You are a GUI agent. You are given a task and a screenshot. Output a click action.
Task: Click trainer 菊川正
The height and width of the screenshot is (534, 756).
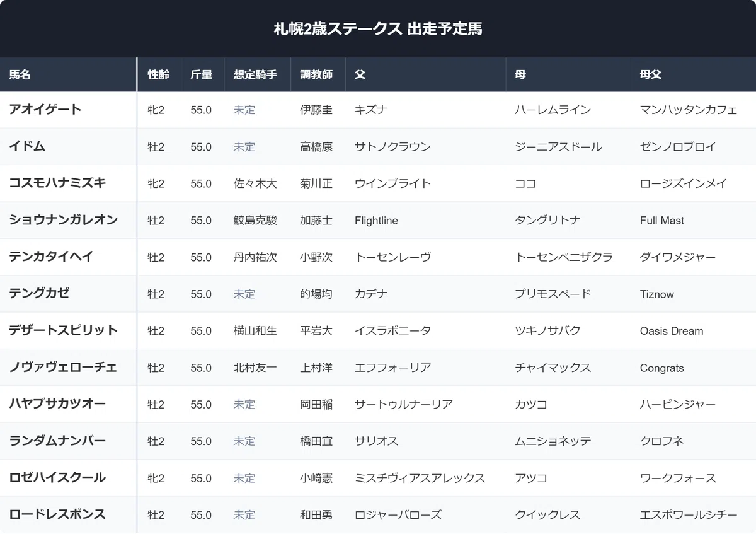[316, 183]
